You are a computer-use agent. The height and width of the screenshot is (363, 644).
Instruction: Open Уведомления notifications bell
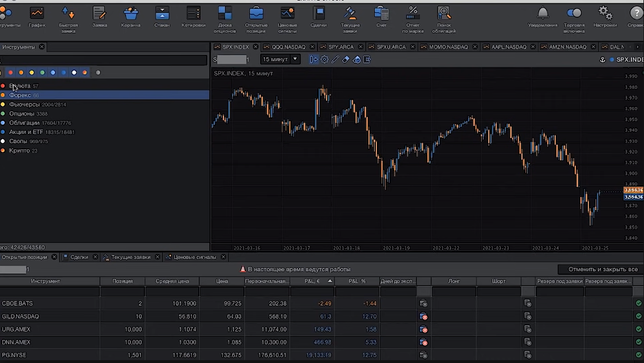[543, 17]
